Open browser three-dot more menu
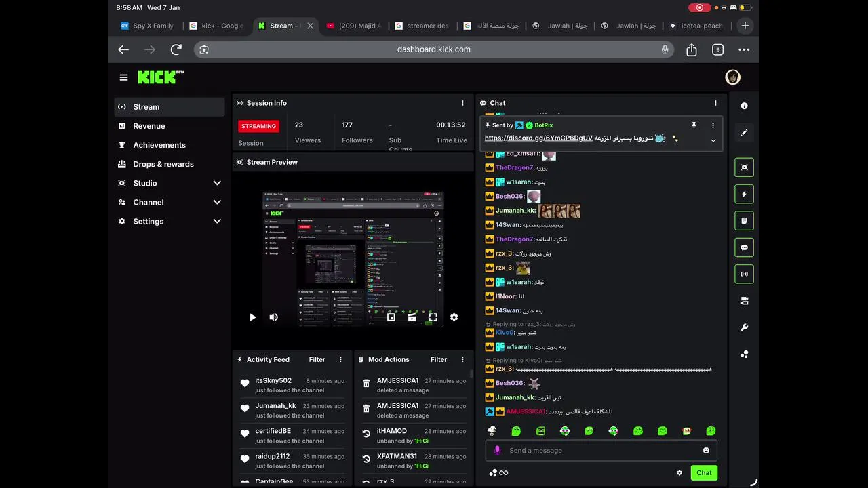The image size is (868, 488). coord(744,49)
